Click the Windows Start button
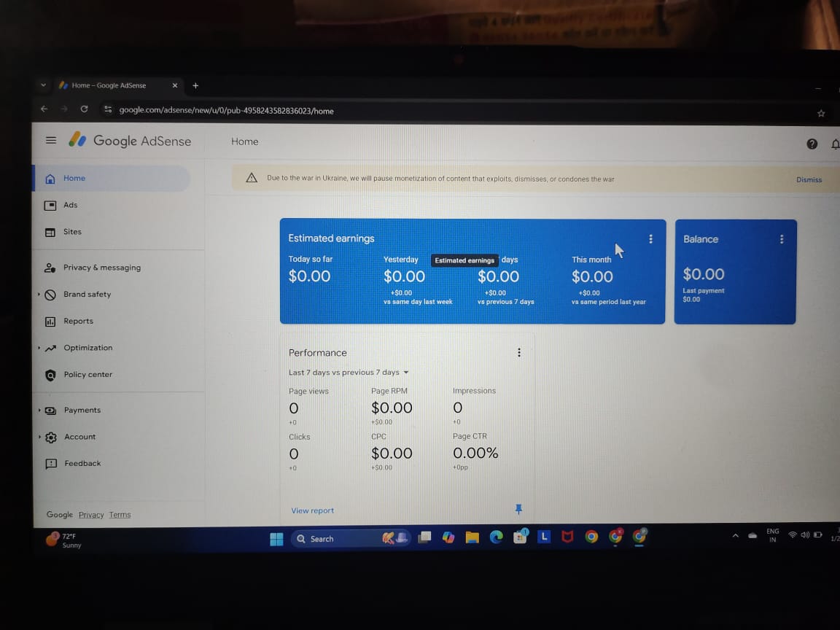This screenshot has height=630, width=840. pos(276,539)
